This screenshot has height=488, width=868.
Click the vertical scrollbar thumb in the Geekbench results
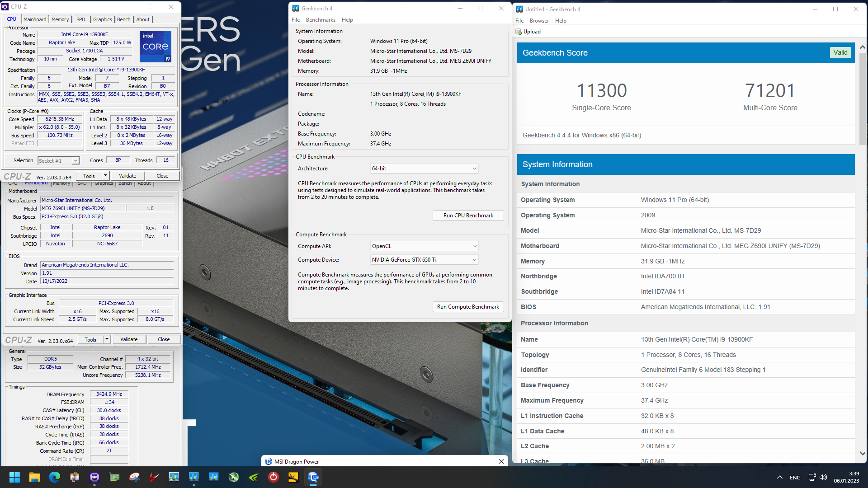coord(863,99)
